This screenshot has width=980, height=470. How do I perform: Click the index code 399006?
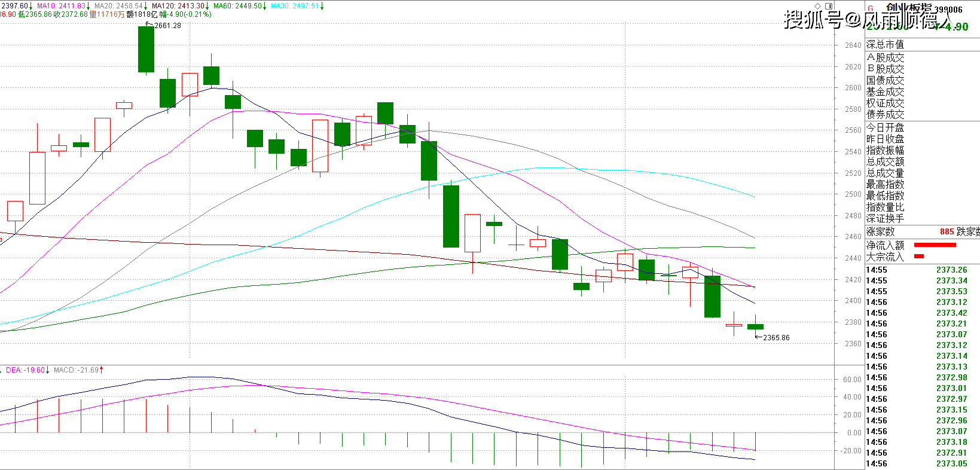point(949,10)
